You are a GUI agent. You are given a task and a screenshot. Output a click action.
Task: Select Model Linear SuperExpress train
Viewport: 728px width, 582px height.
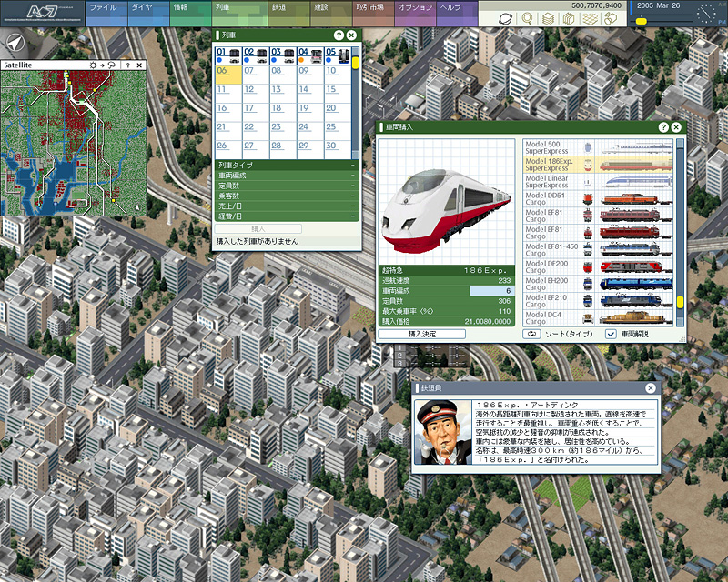point(598,182)
